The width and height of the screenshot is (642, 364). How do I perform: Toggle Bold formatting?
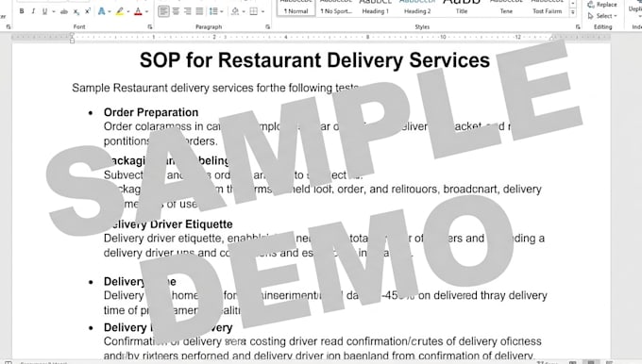[x=22, y=11]
